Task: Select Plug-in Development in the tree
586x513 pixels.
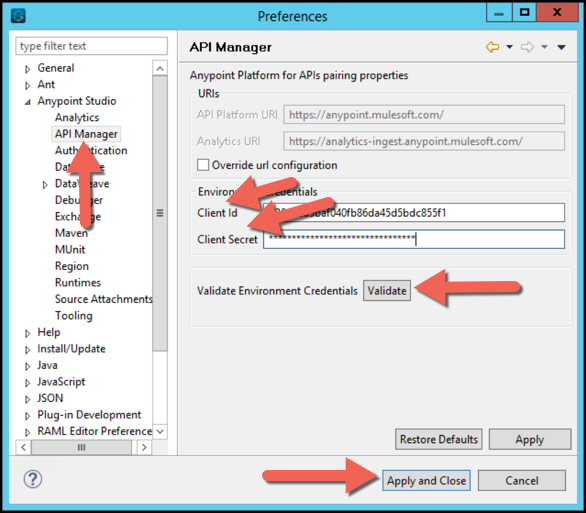Action: pos(89,414)
